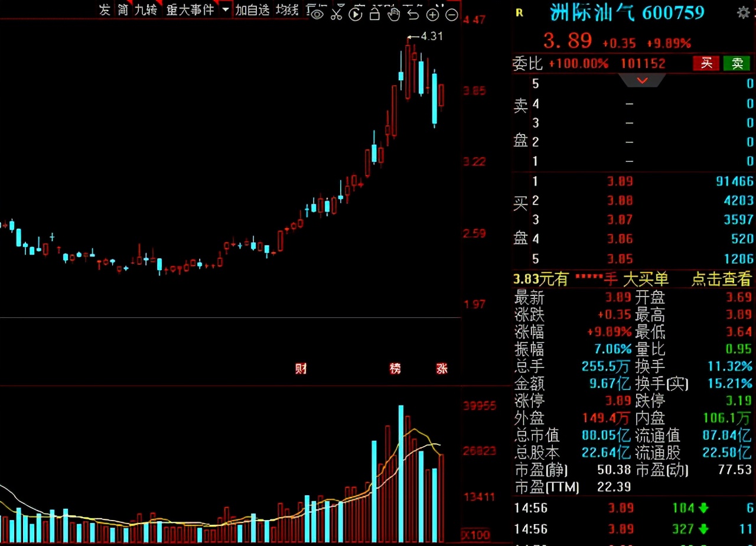The image size is (756, 546).
Task: Toggle the 均线 moving average display
Action: pos(287,10)
